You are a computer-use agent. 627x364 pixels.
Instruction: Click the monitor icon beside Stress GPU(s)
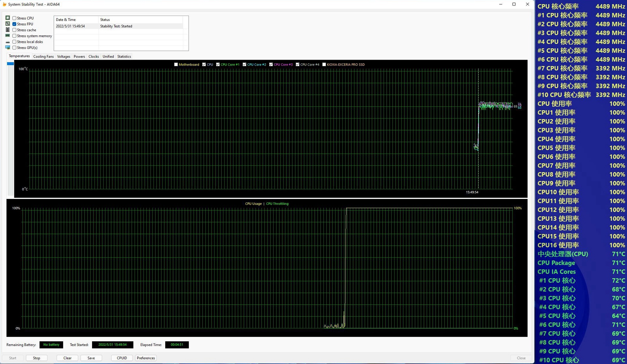click(x=8, y=48)
